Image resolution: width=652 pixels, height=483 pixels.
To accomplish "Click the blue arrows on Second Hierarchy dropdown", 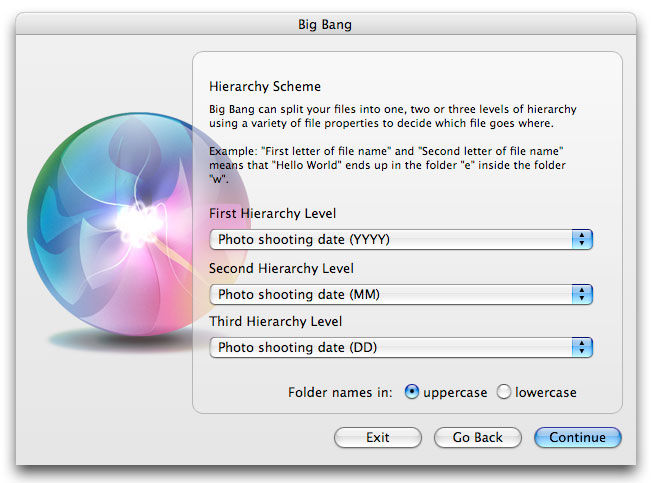I will tap(582, 294).
